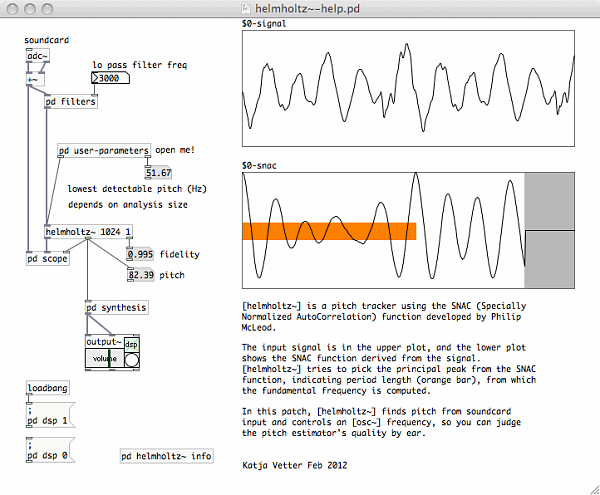Click the helmholtz~ 1024 1 object

click(89, 232)
